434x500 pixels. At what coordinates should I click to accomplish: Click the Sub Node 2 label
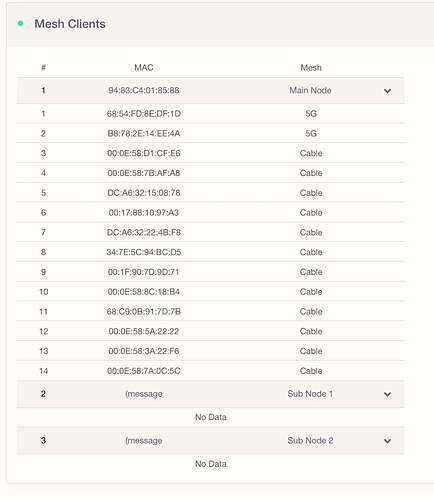coord(310,440)
